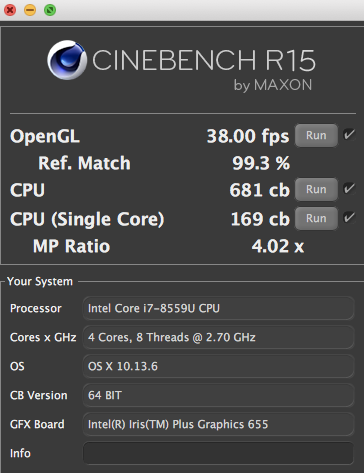The height and width of the screenshot is (473, 364).
Task: Run the CPU Single Core benchmark
Action: (316, 218)
